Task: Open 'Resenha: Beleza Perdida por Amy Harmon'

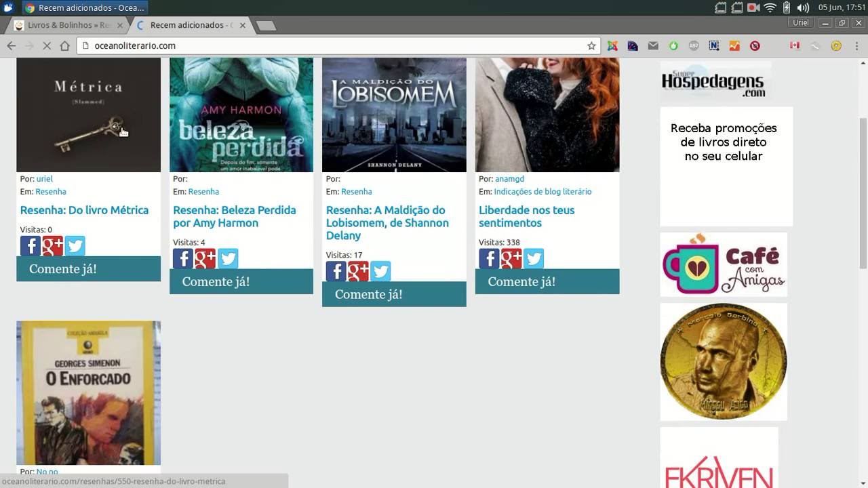Action: [235, 216]
